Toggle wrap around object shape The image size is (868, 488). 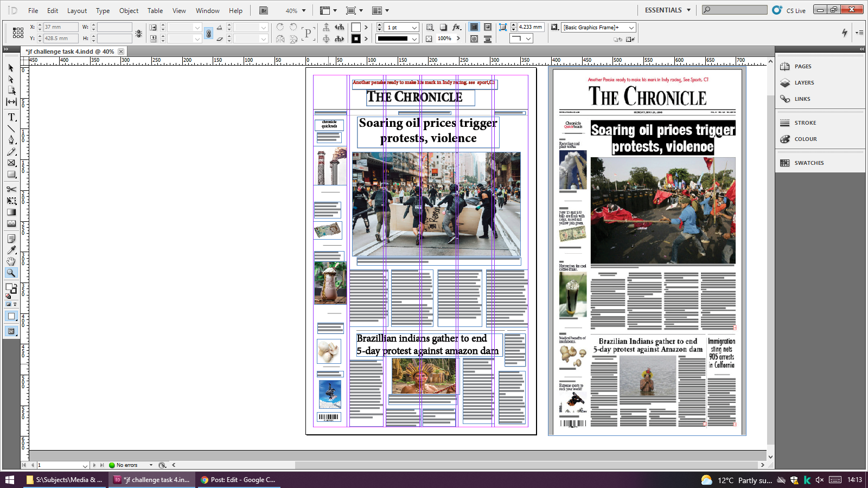tap(474, 38)
